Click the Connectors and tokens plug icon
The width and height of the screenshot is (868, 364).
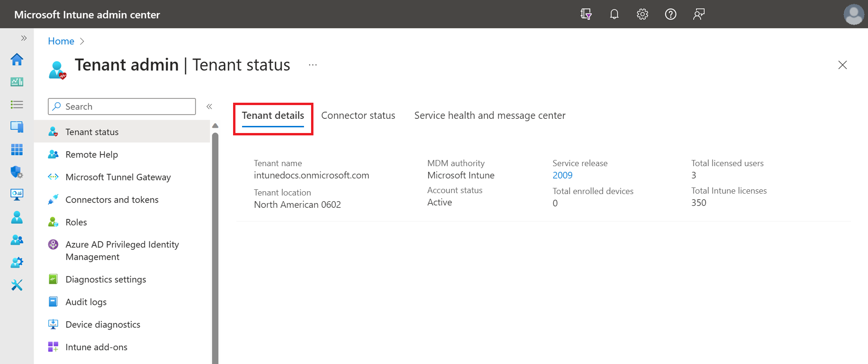[x=53, y=199]
